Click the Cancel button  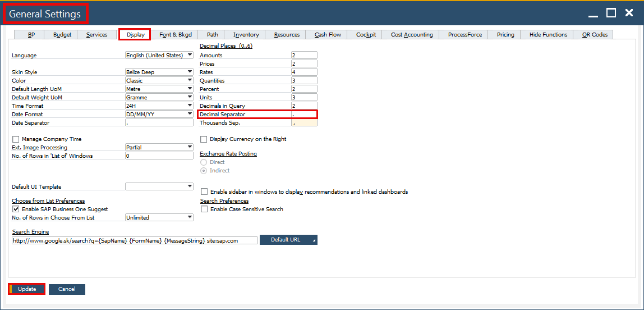point(67,289)
